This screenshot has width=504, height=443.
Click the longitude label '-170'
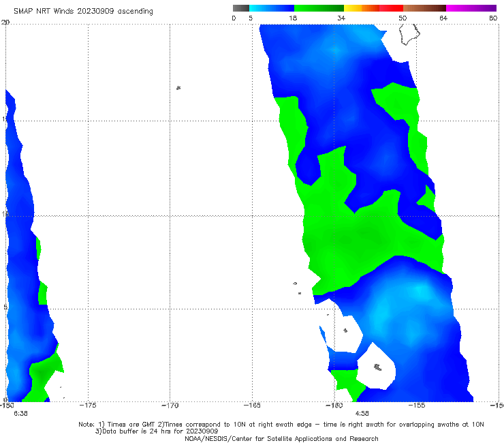click(x=170, y=406)
